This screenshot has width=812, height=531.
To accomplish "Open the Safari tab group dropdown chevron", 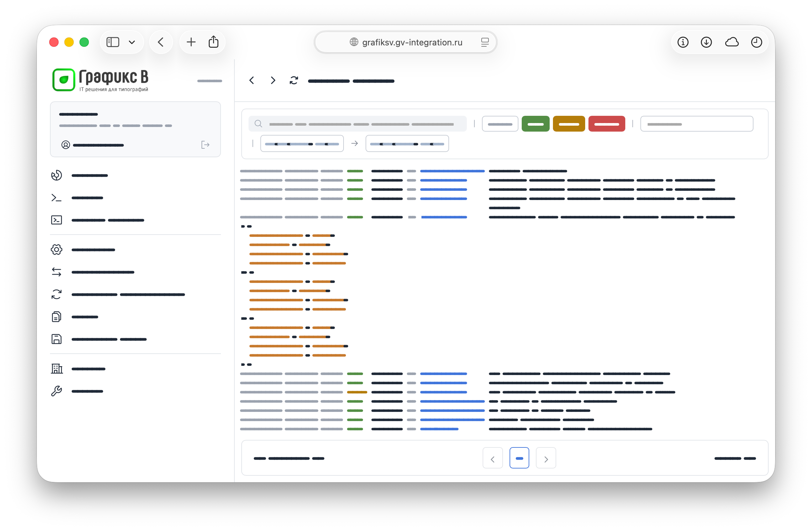I will (x=132, y=42).
